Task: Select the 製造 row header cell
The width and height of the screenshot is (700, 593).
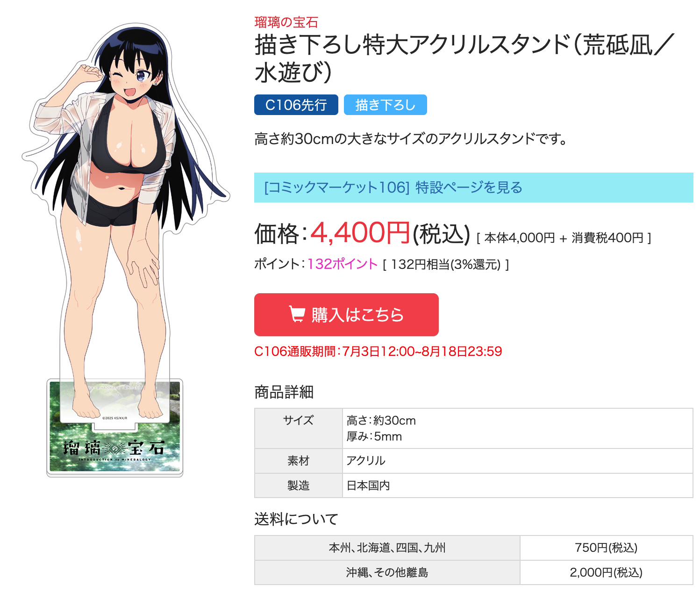Action: (299, 485)
